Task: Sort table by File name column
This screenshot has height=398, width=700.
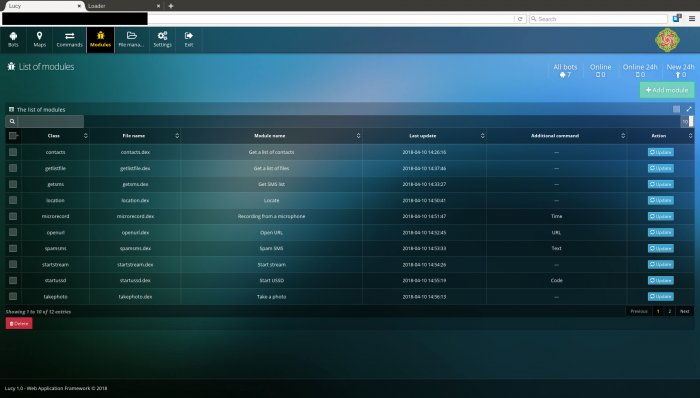Action: coord(135,136)
